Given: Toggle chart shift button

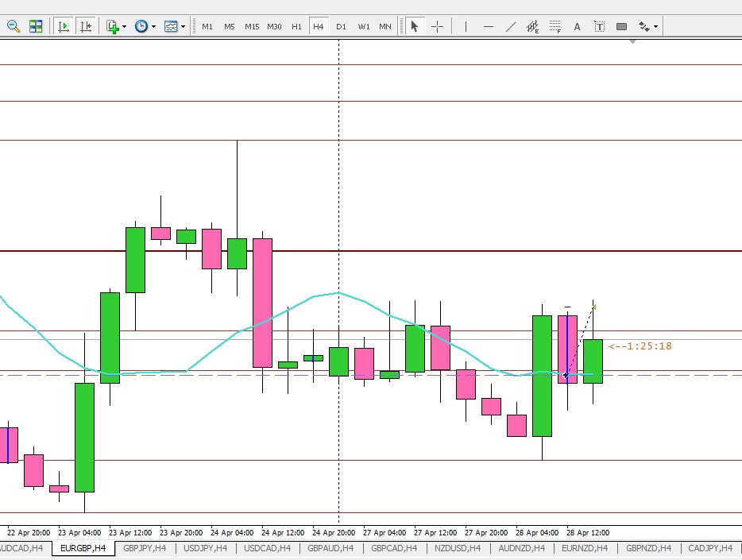Looking at the screenshot, I should pyautogui.click(x=86, y=26).
